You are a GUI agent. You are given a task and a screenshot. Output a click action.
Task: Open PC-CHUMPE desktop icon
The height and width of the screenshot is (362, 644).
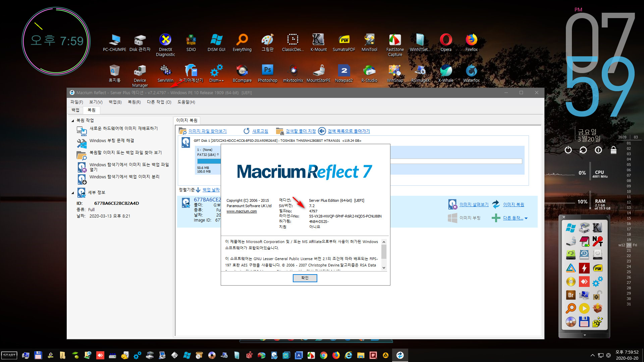pos(114,43)
